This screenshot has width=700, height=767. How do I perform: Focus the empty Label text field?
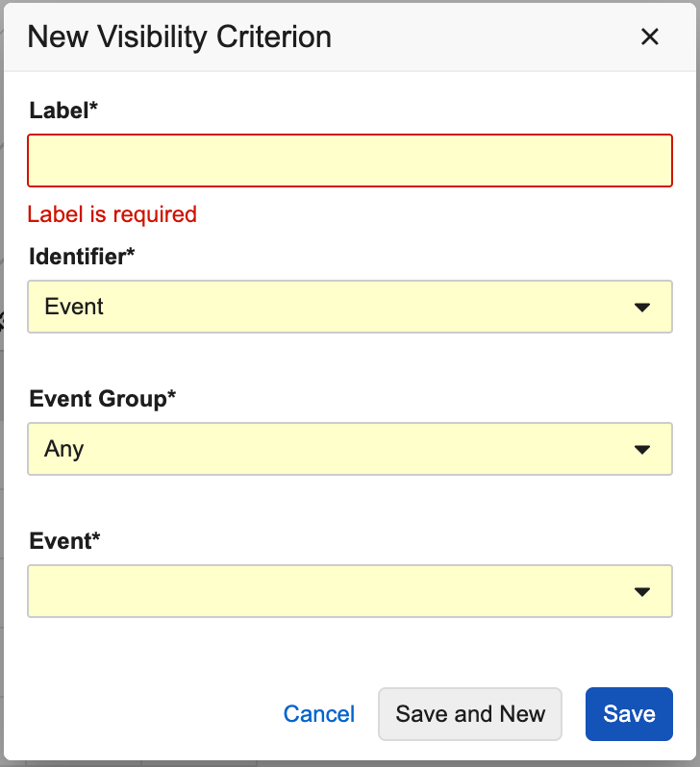[x=349, y=161]
